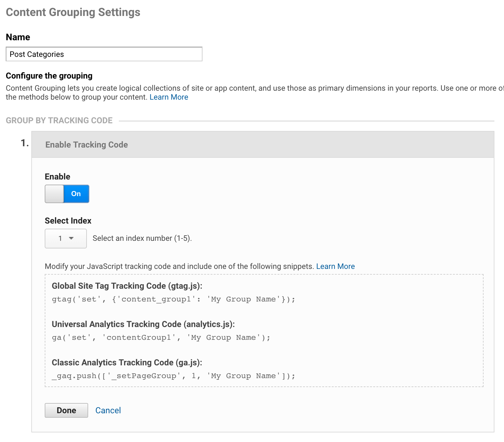Click the _gaq.push _setPageGroup code line

[173, 376]
